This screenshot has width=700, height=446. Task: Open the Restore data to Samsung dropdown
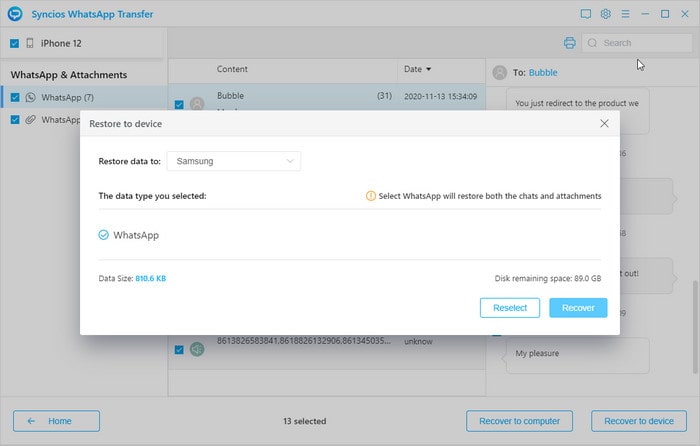[x=233, y=161]
